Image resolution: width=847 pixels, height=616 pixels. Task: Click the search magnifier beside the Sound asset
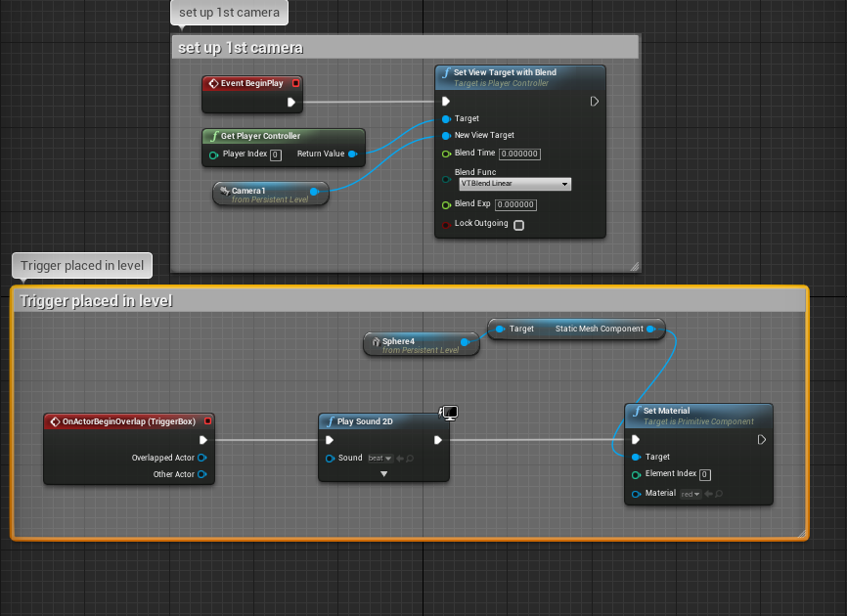pyautogui.click(x=409, y=458)
